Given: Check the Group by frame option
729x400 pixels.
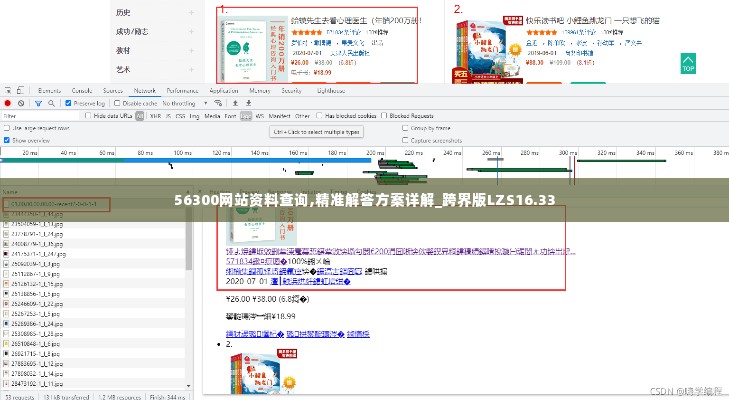Looking at the screenshot, I should pos(405,128).
